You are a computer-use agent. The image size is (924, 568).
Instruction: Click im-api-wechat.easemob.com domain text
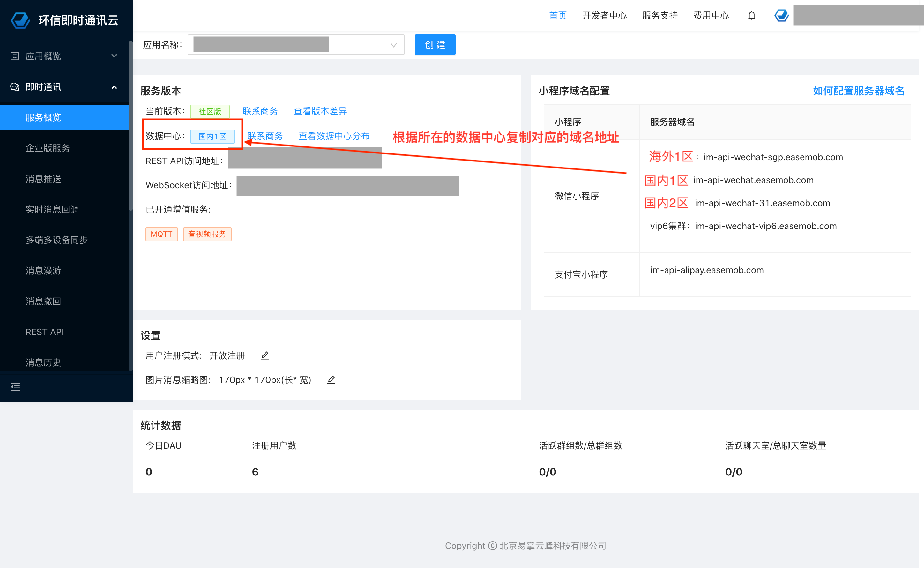coord(754,180)
